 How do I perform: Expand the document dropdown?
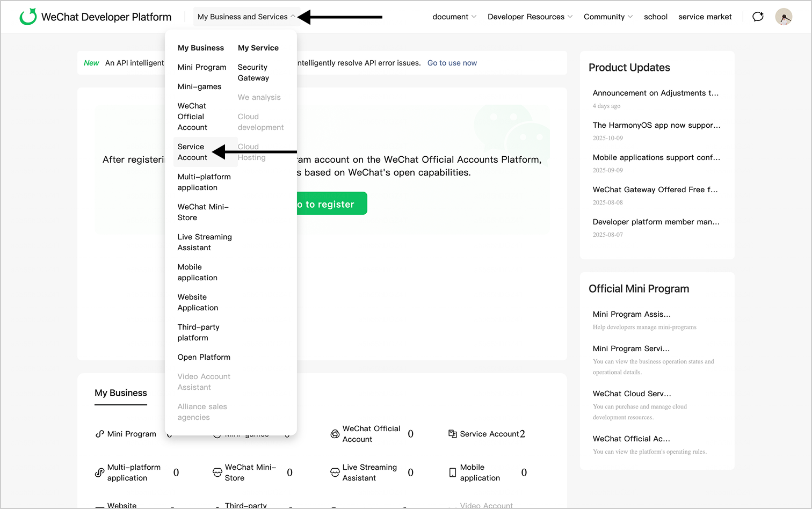[x=454, y=17]
